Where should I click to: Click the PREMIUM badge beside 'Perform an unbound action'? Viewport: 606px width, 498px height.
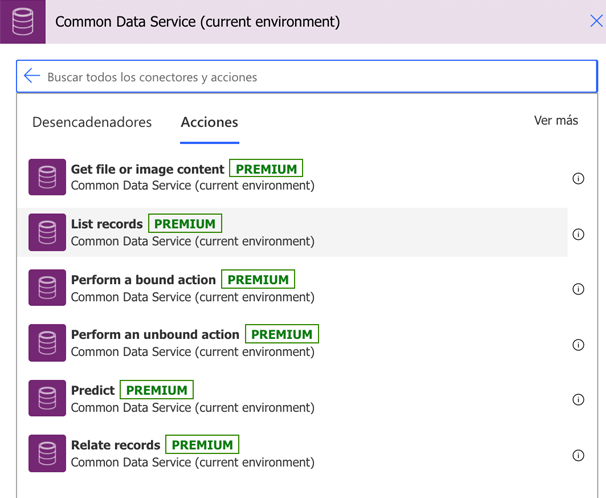pos(282,334)
